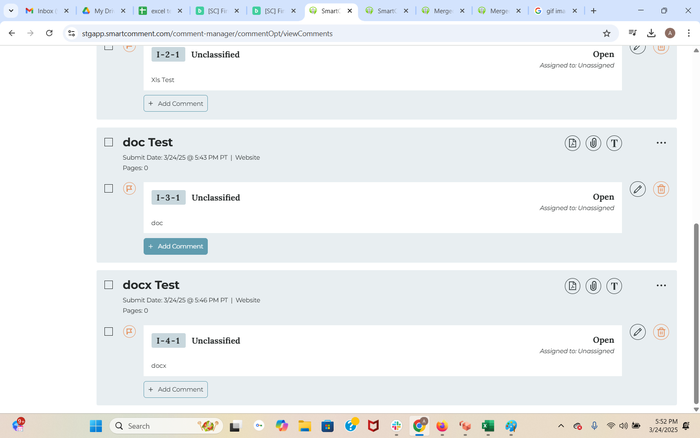Image resolution: width=700 pixels, height=438 pixels.
Task: Open the attachment paperclip for doc Test
Action: [593, 143]
